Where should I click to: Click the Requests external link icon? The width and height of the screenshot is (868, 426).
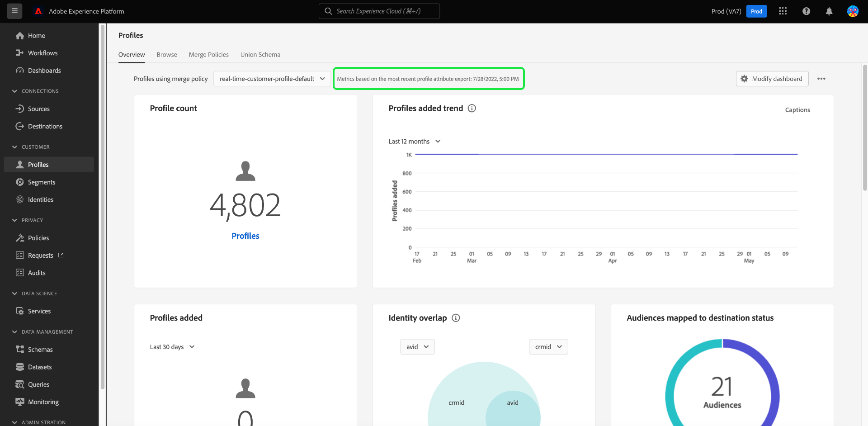61,255
